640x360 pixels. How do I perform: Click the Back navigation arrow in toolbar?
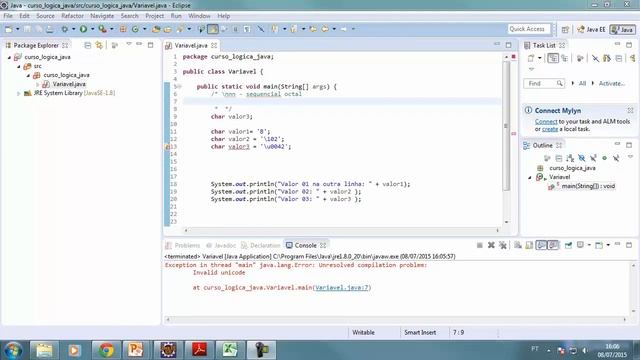click(x=325, y=29)
